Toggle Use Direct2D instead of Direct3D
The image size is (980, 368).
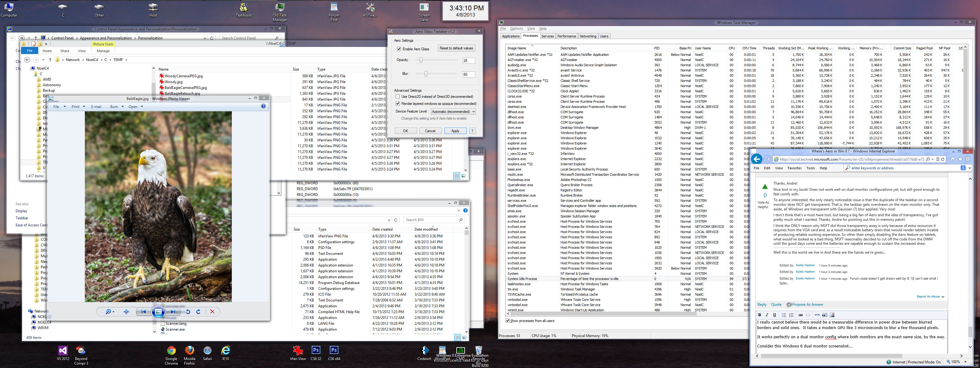pyautogui.click(x=398, y=97)
